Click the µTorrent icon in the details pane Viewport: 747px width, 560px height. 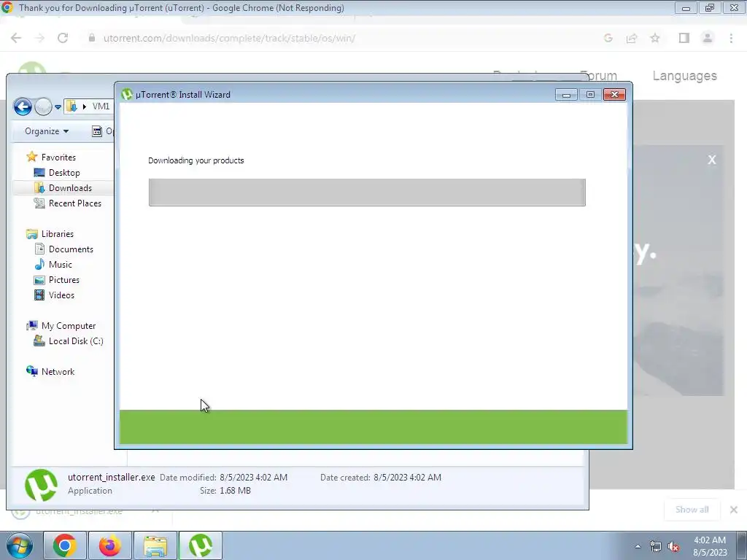(x=41, y=485)
